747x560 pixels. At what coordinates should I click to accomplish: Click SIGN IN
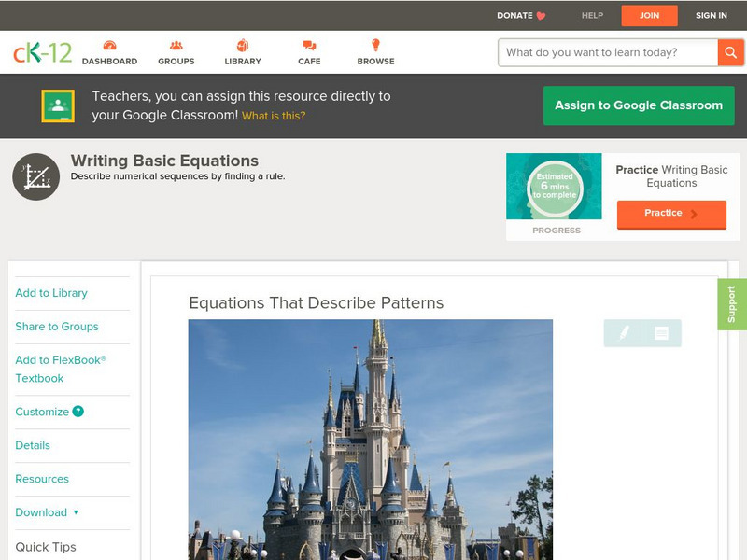[712, 16]
